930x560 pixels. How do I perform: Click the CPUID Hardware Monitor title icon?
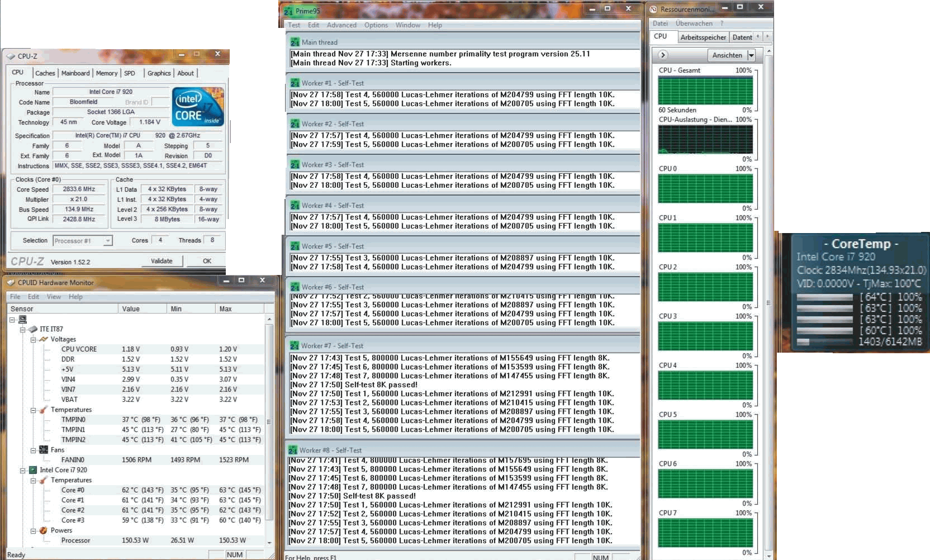(11, 283)
